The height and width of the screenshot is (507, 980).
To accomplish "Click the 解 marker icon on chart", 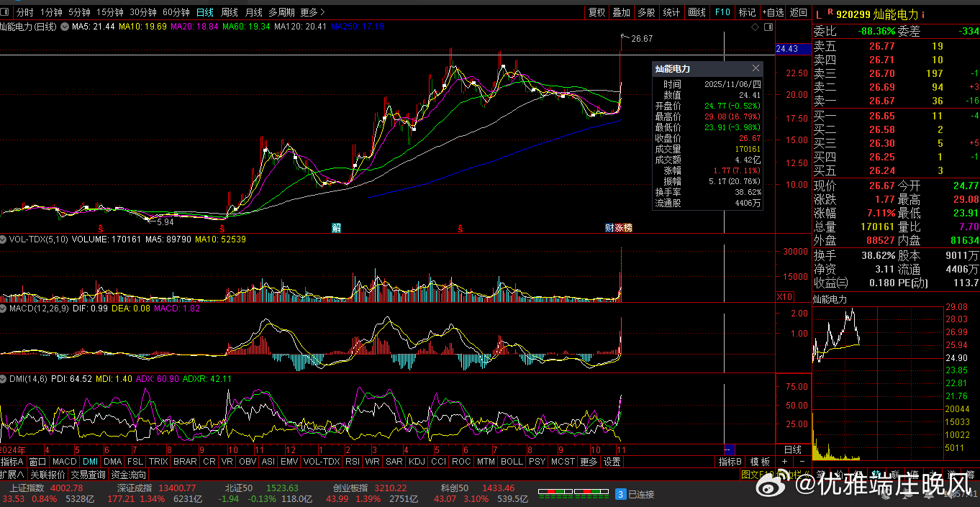I will [x=336, y=228].
